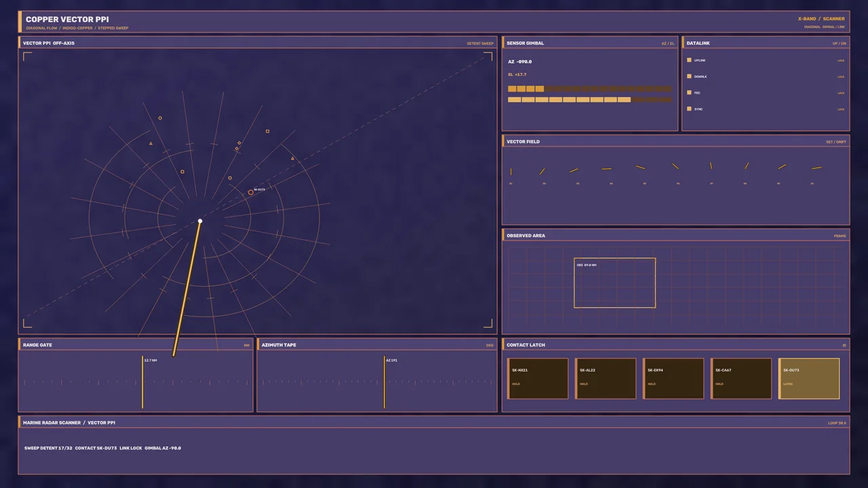Click the UP / DN label in Datalink
This screenshot has width=868, height=488.
(840, 43)
